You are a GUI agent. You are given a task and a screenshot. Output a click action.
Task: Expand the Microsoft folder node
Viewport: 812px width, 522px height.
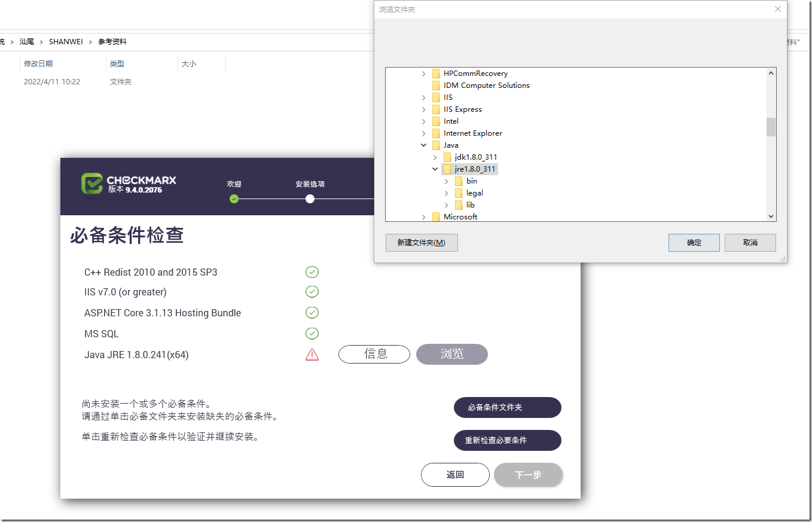click(x=424, y=217)
